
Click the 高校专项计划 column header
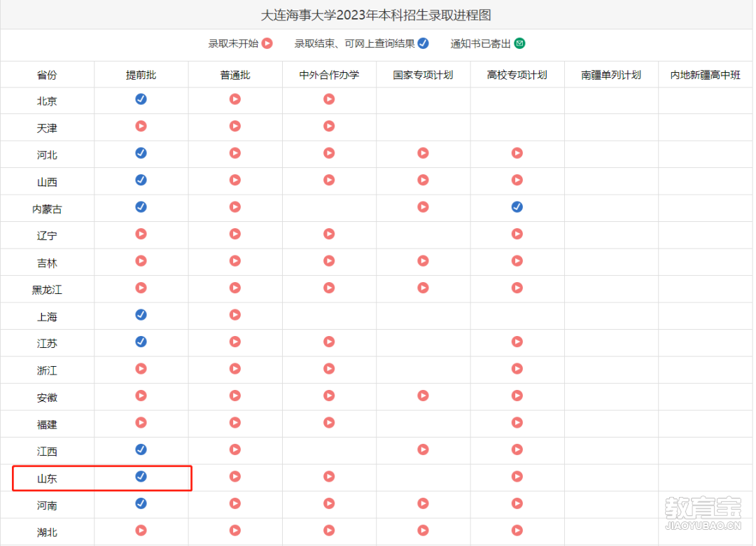pos(517,75)
